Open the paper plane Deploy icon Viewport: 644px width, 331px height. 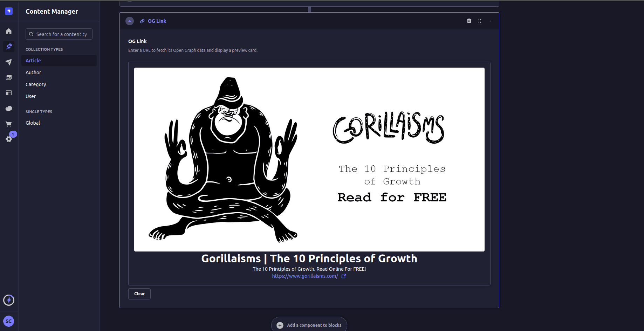(9, 62)
